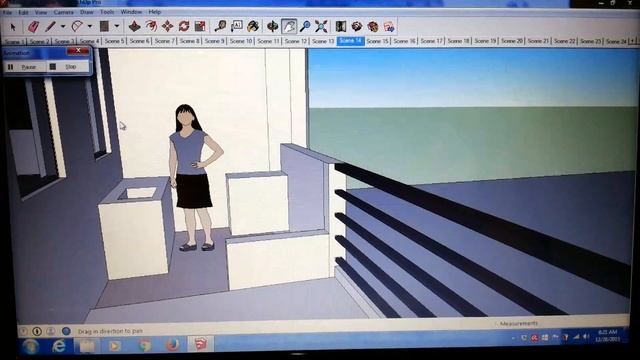640x360 pixels.
Task: Open the Edit menu
Action: [x=23, y=13]
